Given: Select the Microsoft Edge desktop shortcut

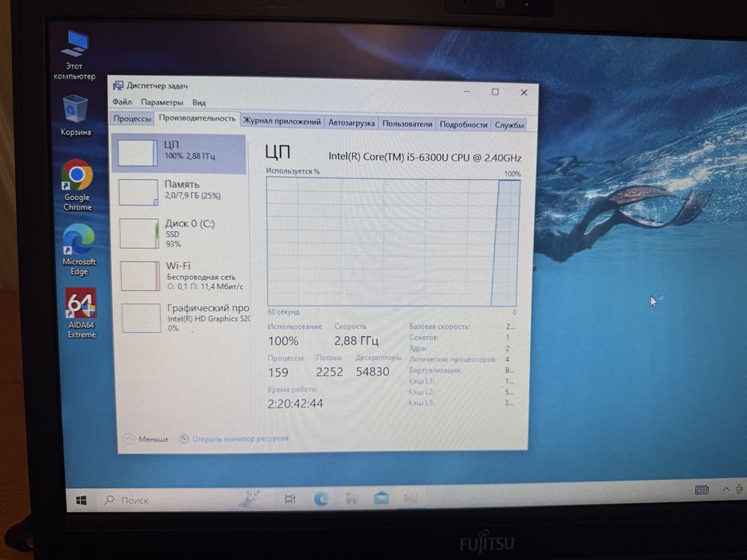Looking at the screenshot, I should point(79,250).
